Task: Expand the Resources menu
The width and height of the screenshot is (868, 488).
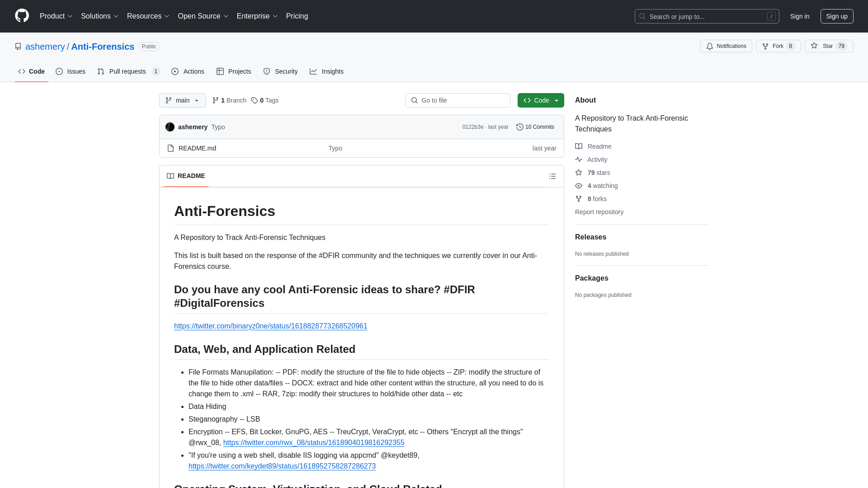Action: [x=148, y=16]
